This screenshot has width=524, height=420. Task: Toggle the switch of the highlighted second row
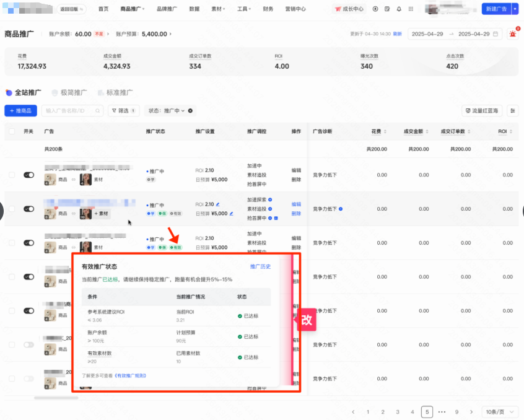click(x=28, y=209)
